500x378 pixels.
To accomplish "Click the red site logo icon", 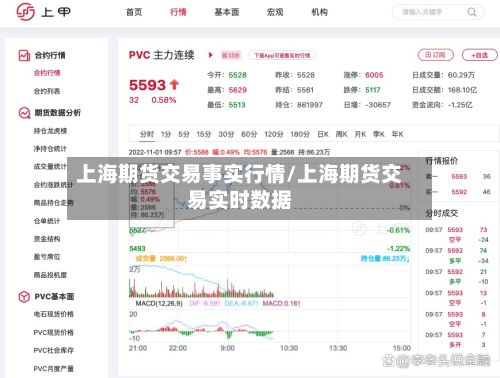I will coord(25,12).
